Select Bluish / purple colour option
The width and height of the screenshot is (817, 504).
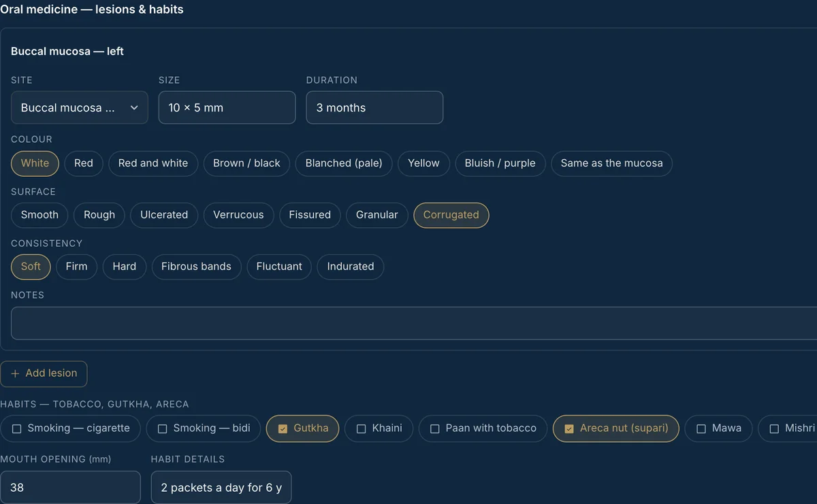500,163
